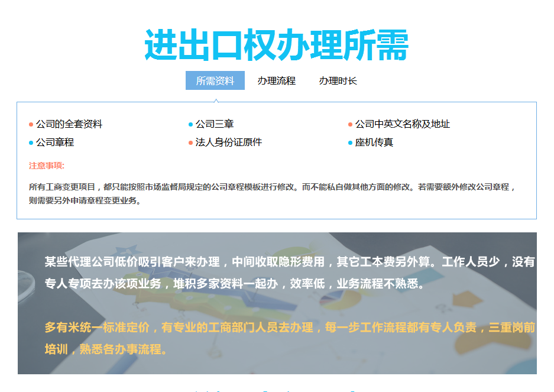Click the white 某些代理公司低价吸引客户 banner text
This screenshot has width=554, height=392.
pos(290,273)
